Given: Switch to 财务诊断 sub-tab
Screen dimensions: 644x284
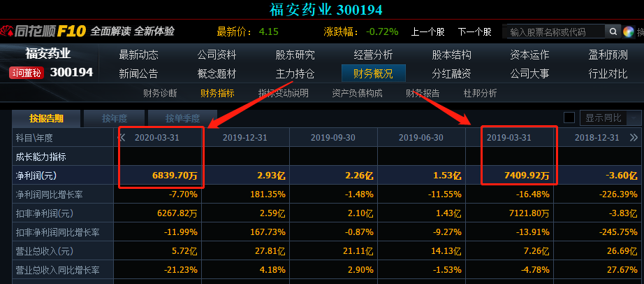Looking at the screenshot, I should 160,93.
